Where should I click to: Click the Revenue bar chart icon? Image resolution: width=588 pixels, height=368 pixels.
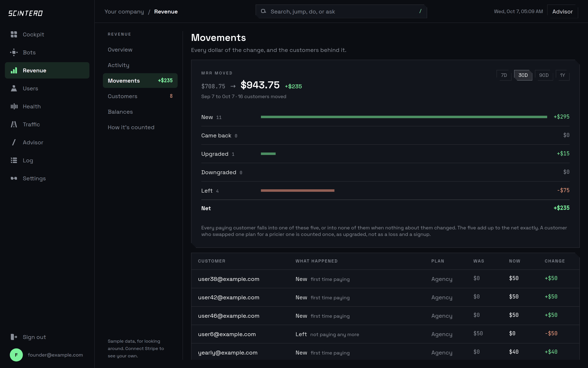click(14, 70)
